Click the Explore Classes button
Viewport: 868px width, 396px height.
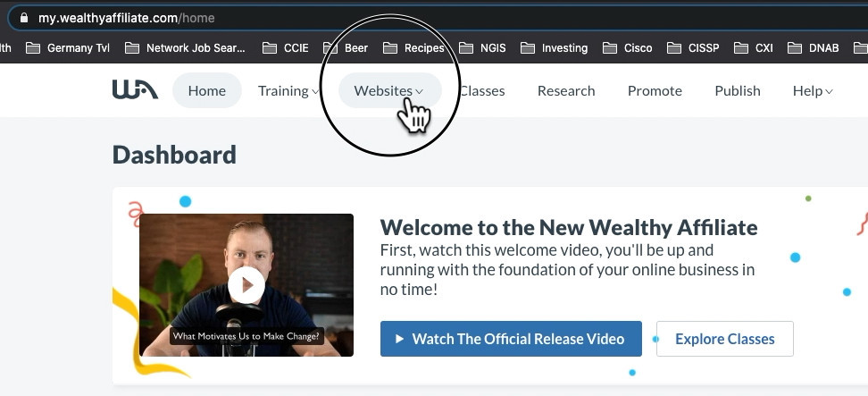click(x=724, y=339)
